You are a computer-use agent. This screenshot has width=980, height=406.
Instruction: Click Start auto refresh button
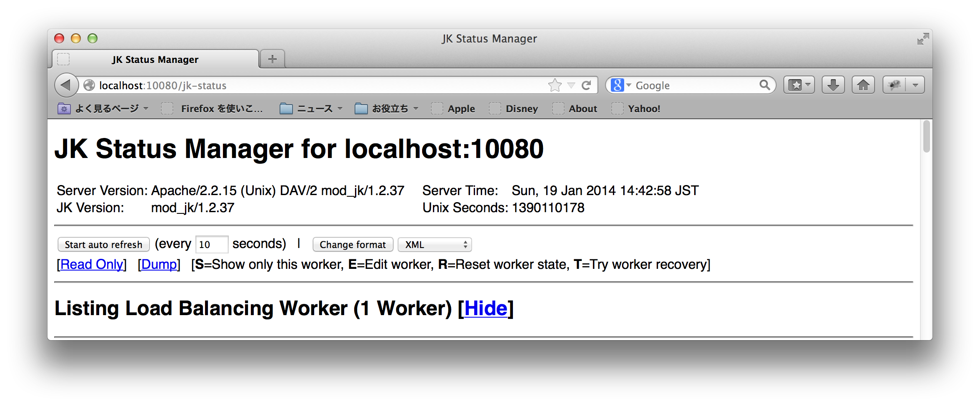(103, 244)
